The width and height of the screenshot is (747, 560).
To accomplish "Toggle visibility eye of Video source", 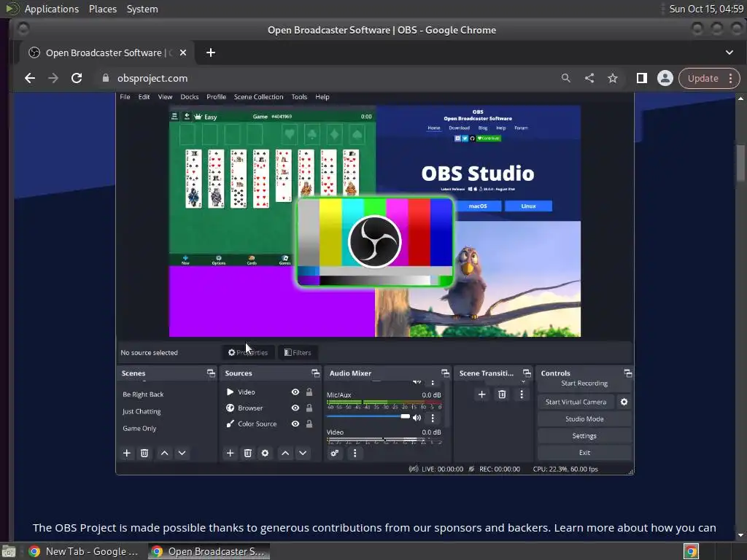I will coord(295,392).
